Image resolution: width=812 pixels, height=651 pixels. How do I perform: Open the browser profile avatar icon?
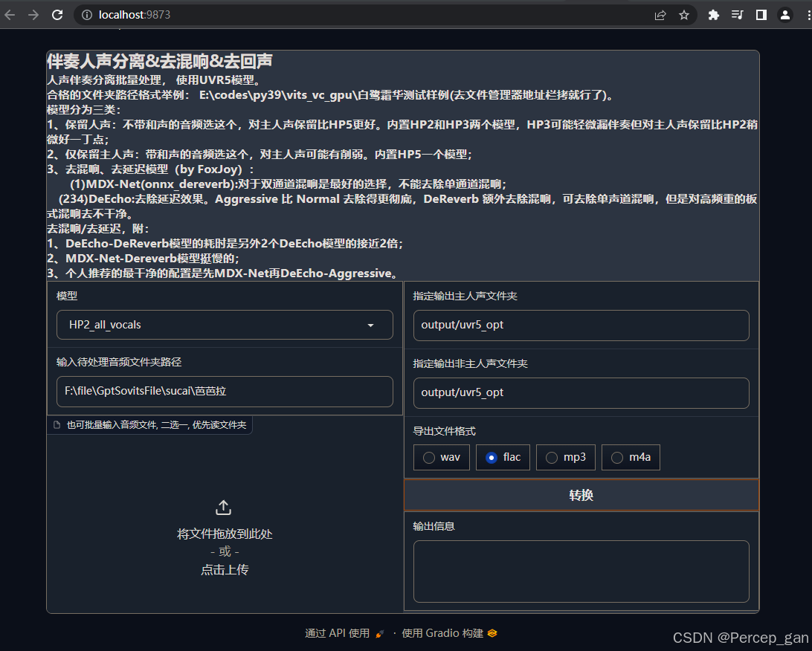pos(785,15)
